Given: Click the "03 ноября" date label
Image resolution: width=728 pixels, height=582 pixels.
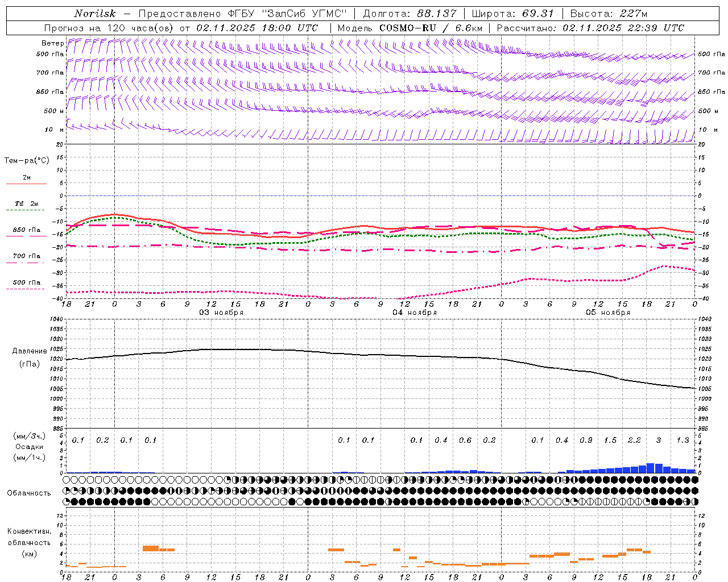Looking at the screenshot, I should click(221, 313).
